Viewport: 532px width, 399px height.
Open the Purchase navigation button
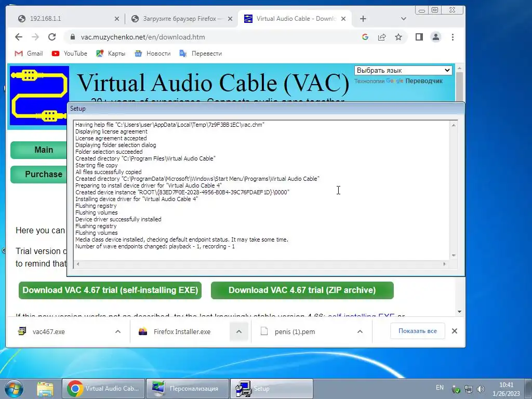pyautogui.click(x=39, y=175)
